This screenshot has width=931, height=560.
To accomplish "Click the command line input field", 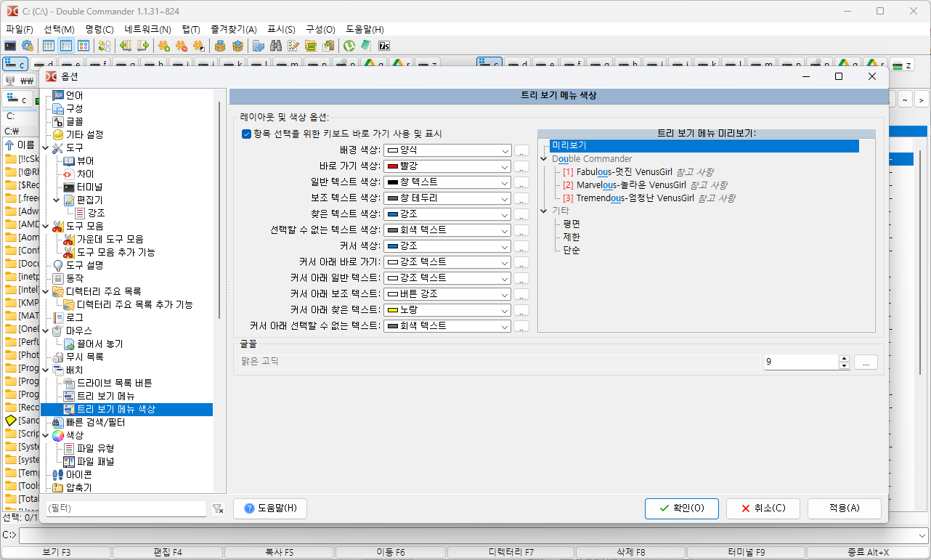I will [x=473, y=535].
